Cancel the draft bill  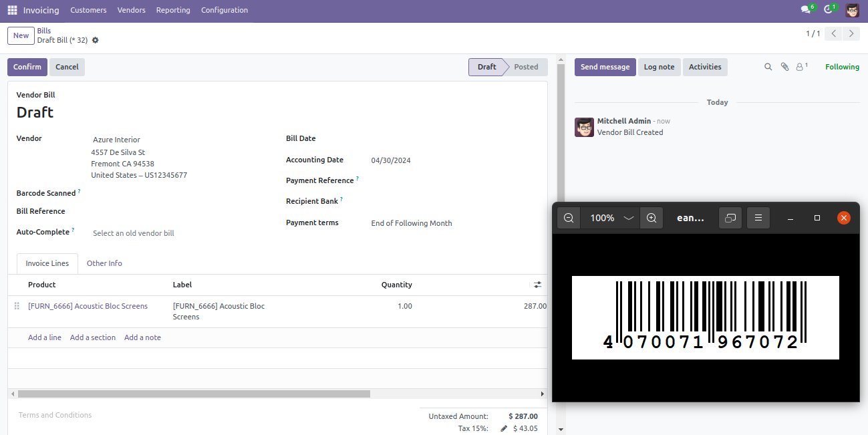(67, 67)
